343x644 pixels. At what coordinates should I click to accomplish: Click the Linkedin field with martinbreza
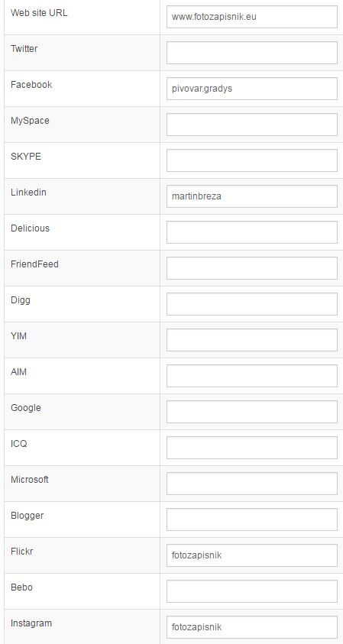click(x=252, y=196)
